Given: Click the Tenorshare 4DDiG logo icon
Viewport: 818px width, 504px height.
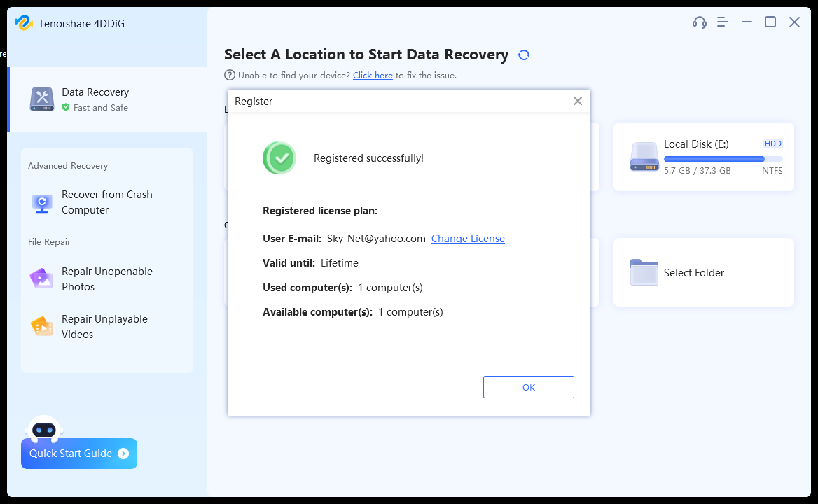Looking at the screenshot, I should click(24, 23).
